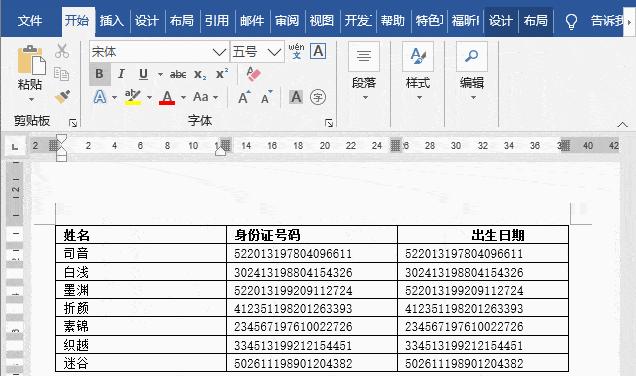Apply the red font color swatch

point(167,97)
